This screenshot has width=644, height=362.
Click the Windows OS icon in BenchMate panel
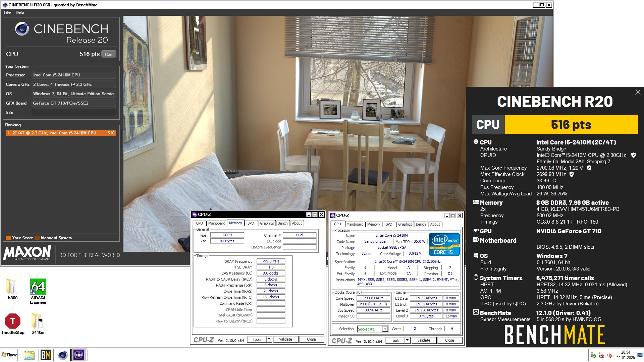tap(476, 255)
